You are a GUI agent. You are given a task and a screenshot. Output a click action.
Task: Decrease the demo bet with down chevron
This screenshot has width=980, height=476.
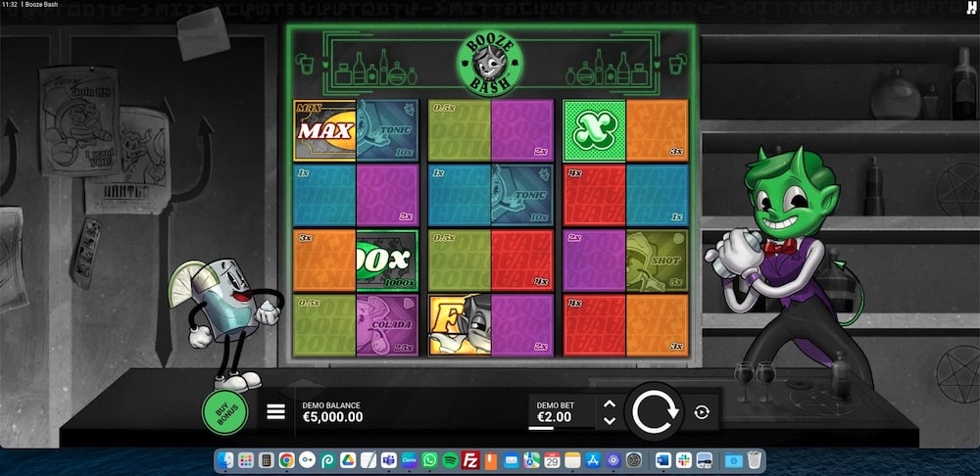coord(610,420)
